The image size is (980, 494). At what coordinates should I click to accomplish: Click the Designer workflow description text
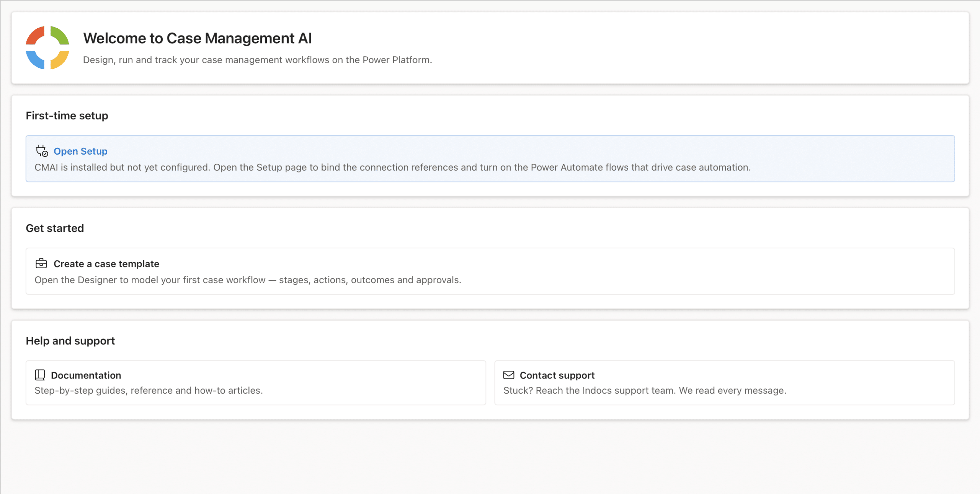(248, 280)
